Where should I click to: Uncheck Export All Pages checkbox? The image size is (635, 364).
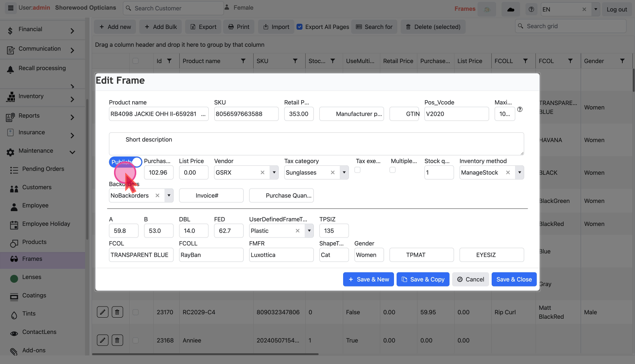click(x=300, y=27)
